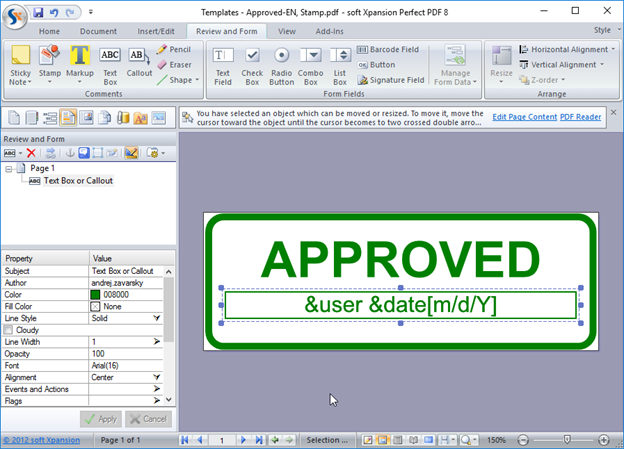The height and width of the screenshot is (449, 624).
Task: Click the green Color swatch 008000
Action: [x=96, y=294]
